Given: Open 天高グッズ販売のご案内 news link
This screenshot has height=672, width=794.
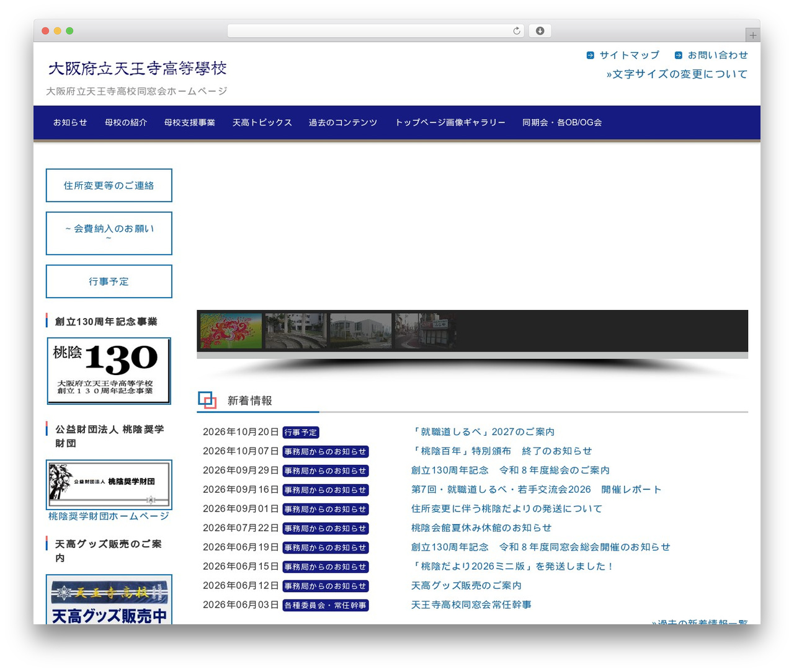Looking at the screenshot, I should pyautogui.click(x=466, y=586).
